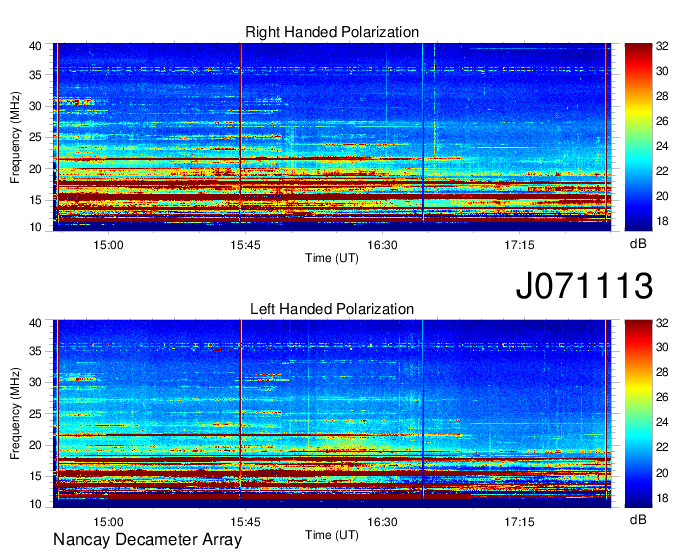Click the '30' frequency tick of the Right Handed plot
Screen dimensions: 680x552
[36, 106]
